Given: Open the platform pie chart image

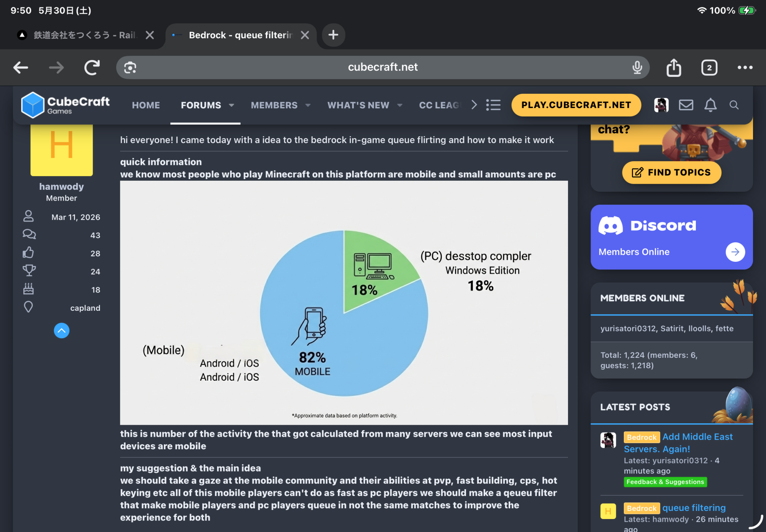Looking at the screenshot, I should pyautogui.click(x=344, y=303).
